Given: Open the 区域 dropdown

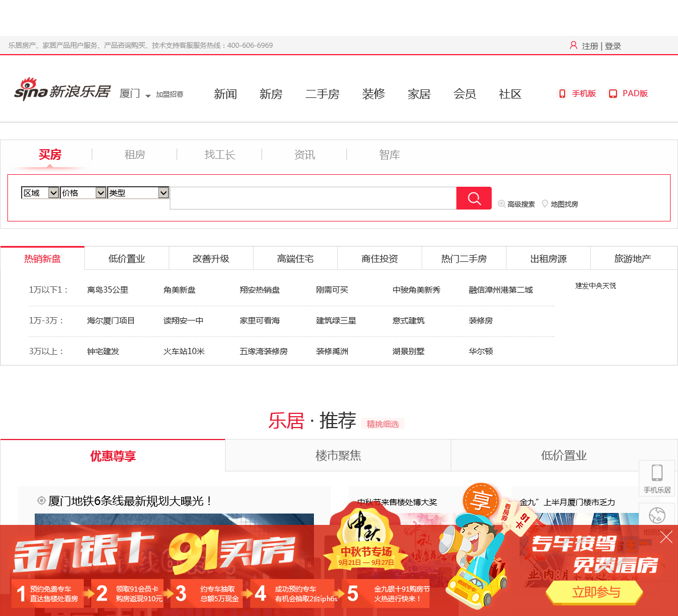Looking at the screenshot, I should [40, 192].
